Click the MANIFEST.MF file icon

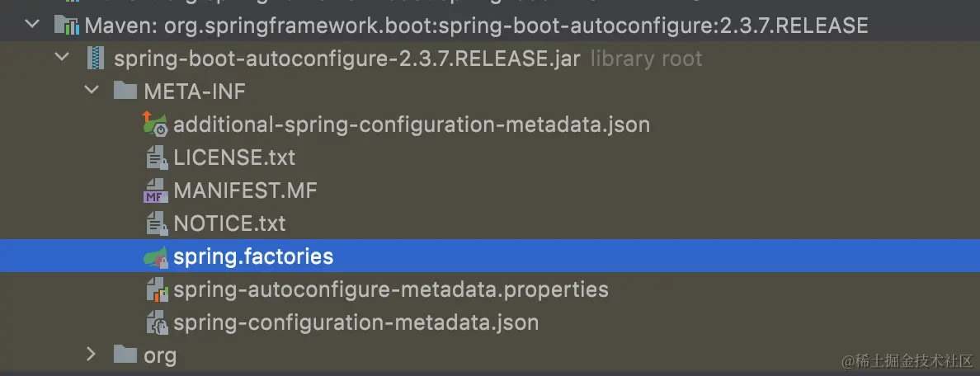coord(156,190)
